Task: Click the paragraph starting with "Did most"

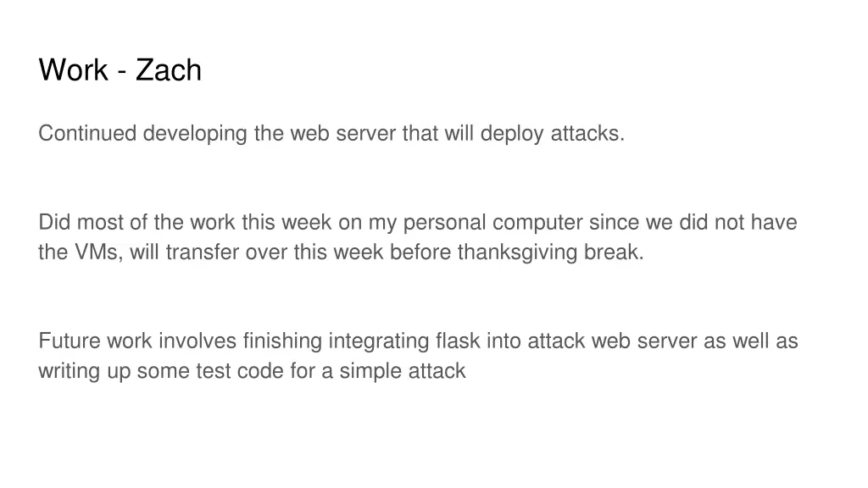Action: pyautogui.click(x=418, y=237)
